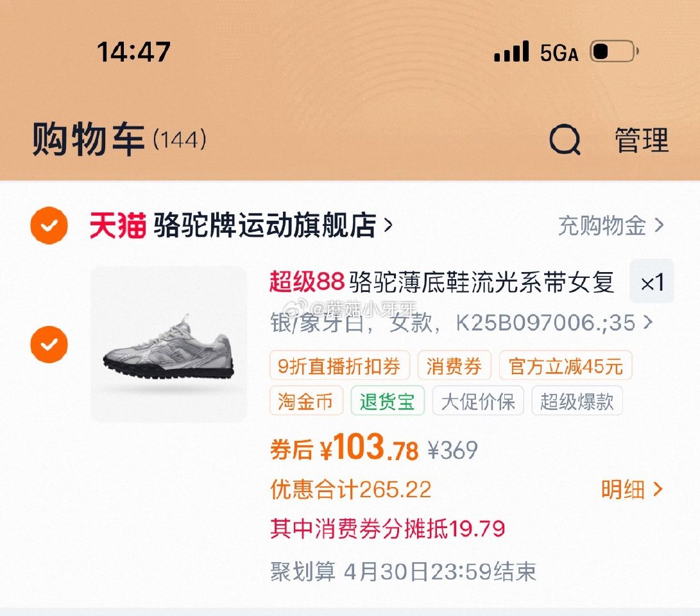
Task: Click the 消费券 coupon tag
Action: pos(454,366)
